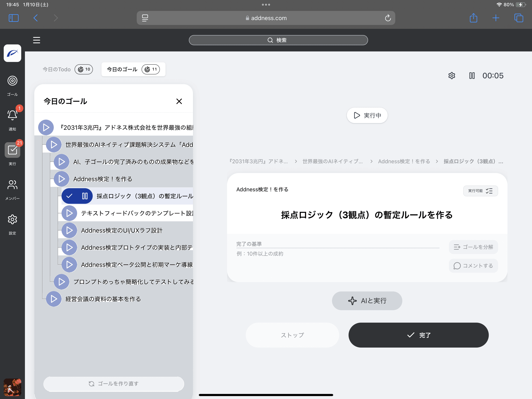This screenshot has width=532, height=399.
Task: Select Address検定！を作る breadcrumb item
Action: [x=404, y=161]
